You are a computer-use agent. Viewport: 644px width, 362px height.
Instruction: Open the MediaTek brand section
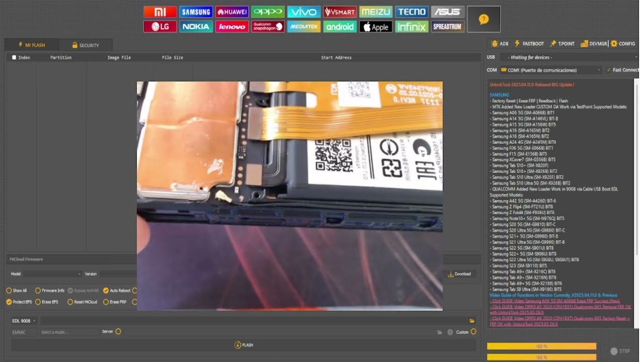tap(304, 27)
